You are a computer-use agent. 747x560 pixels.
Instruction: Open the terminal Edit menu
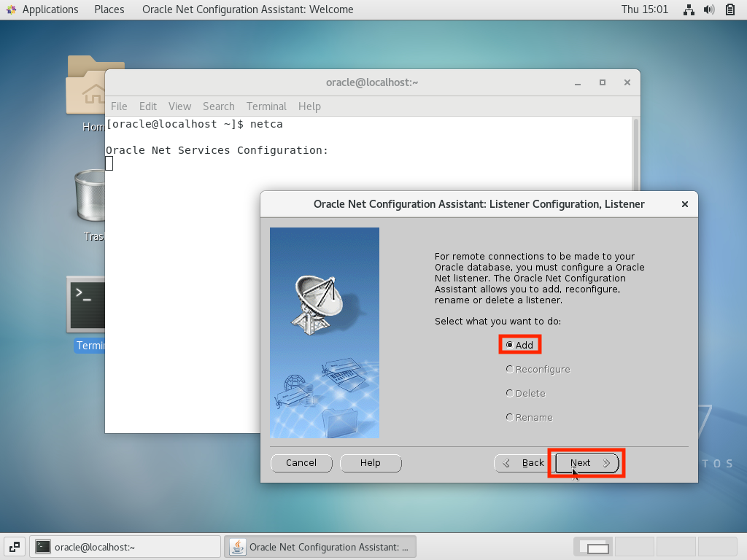click(147, 106)
